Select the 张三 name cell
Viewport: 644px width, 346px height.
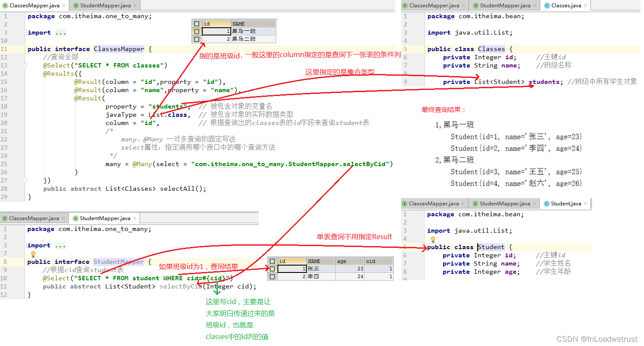click(x=321, y=269)
